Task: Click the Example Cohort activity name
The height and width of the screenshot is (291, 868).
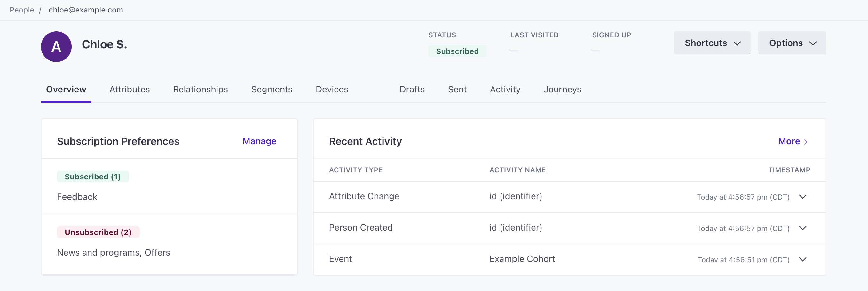Action: [522, 259]
